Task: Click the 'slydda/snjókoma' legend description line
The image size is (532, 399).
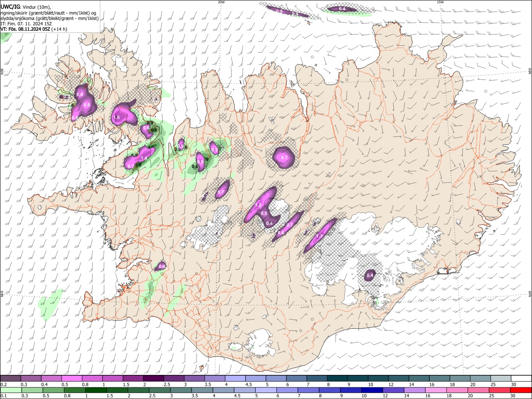Action: pos(50,18)
